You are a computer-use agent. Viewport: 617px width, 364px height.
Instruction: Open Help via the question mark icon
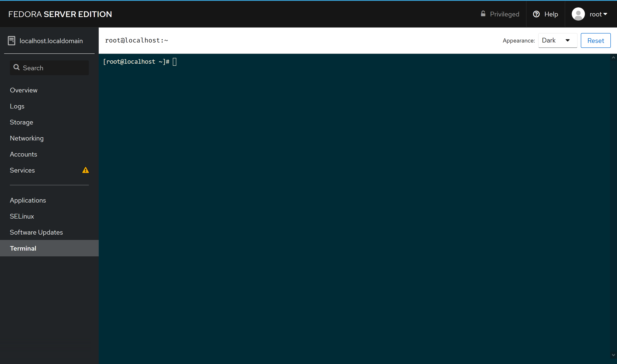(536, 14)
